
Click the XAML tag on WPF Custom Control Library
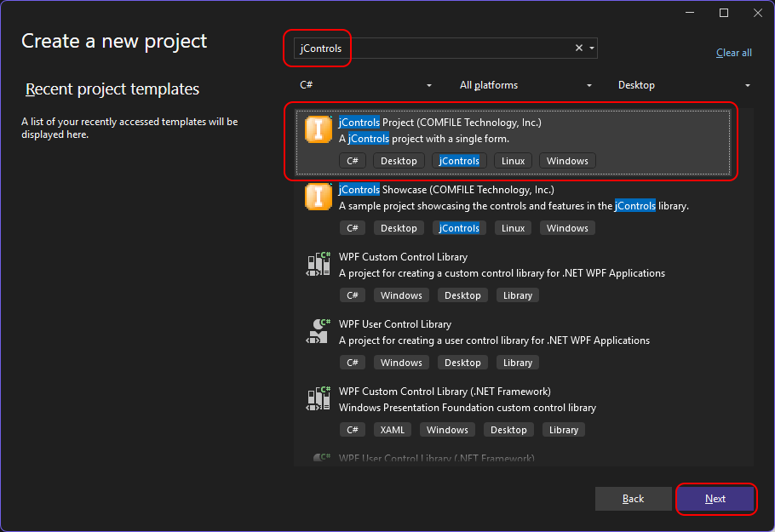pos(393,430)
